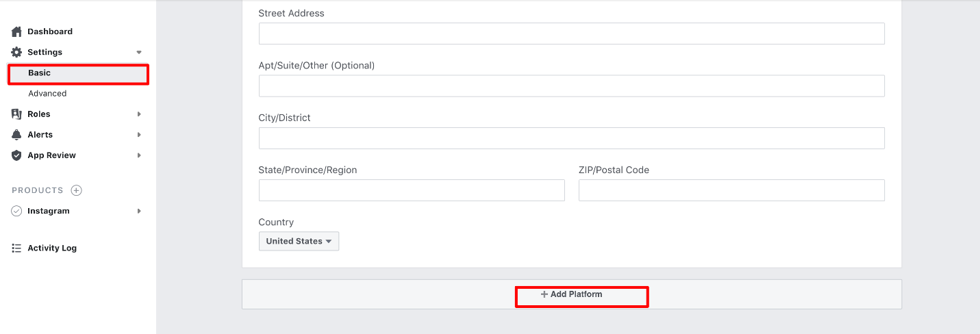This screenshot has width=980, height=334.
Task: Collapse the Settings menu arrow
Action: tap(139, 52)
